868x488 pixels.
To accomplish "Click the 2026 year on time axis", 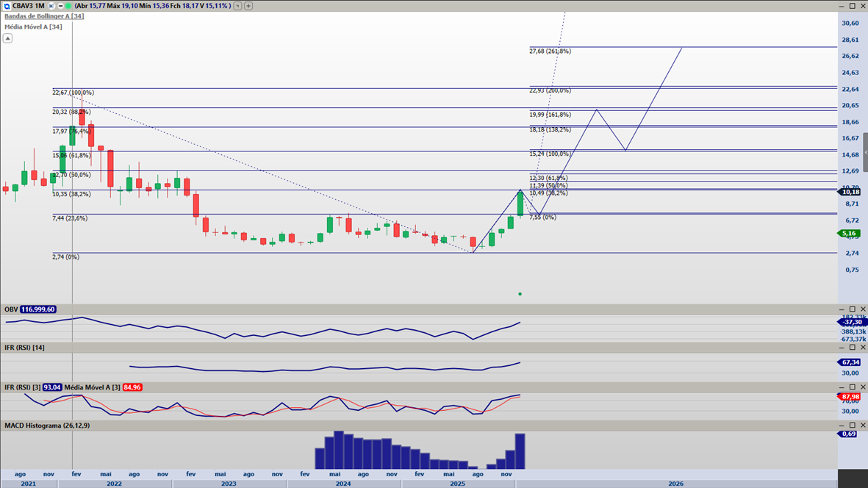I will (675, 484).
